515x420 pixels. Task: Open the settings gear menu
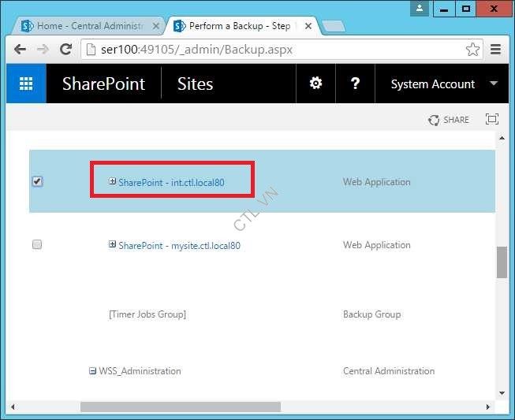click(x=315, y=84)
